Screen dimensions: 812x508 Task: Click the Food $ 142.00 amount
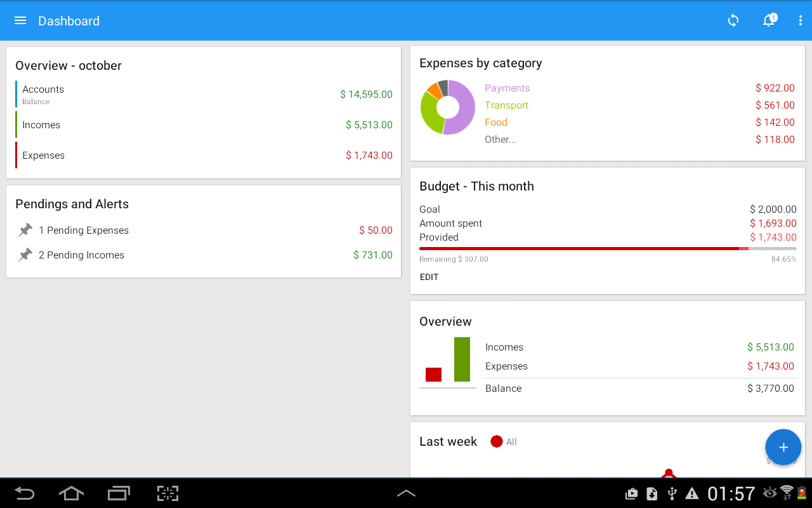coord(775,123)
